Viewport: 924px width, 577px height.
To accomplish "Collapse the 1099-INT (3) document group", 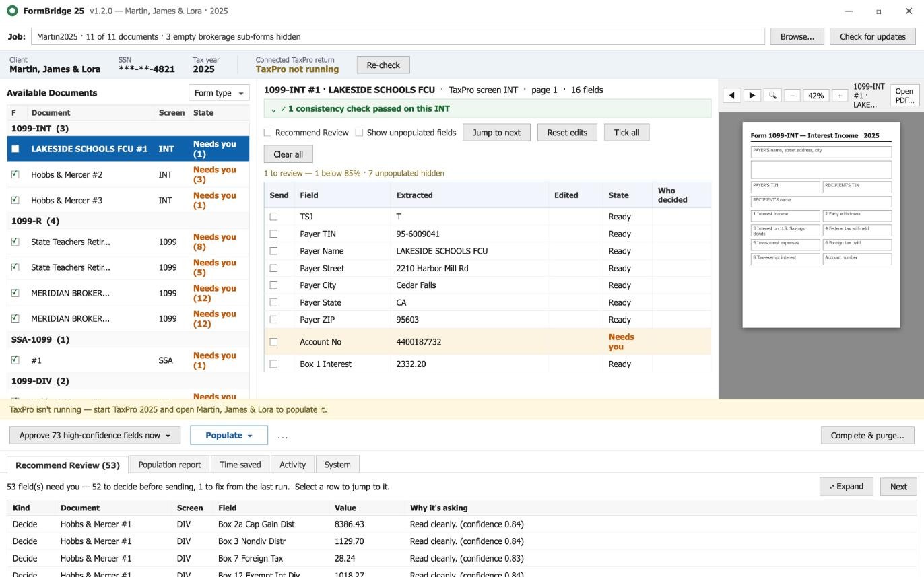I will click(128, 128).
